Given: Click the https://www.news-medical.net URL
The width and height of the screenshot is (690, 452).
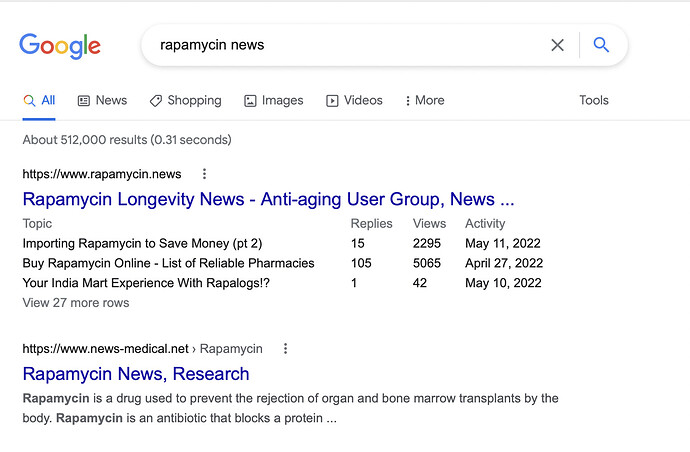Looking at the screenshot, I should click(x=106, y=349).
